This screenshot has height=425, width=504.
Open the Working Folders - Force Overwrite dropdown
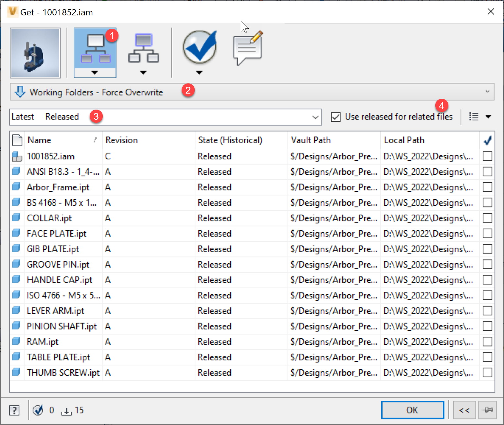click(487, 92)
